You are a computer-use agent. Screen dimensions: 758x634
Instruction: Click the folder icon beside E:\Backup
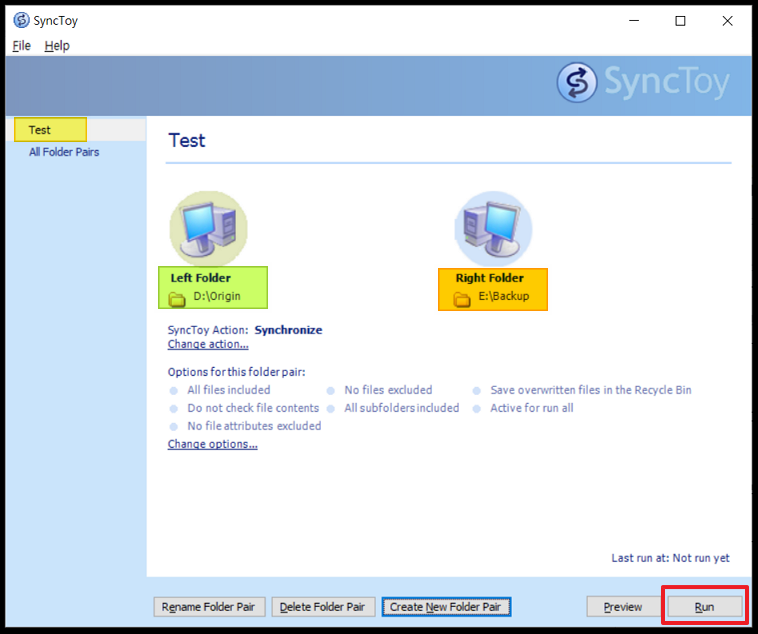[x=462, y=299]
